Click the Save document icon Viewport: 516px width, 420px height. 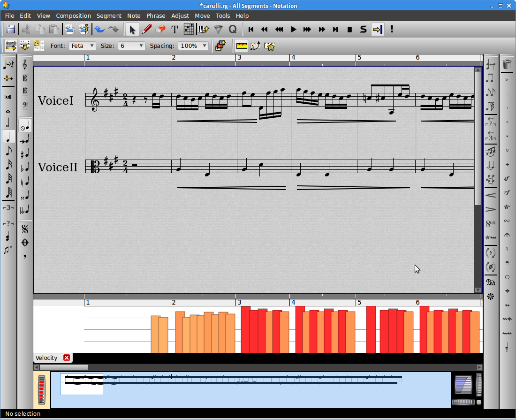(x=11, y=29)
